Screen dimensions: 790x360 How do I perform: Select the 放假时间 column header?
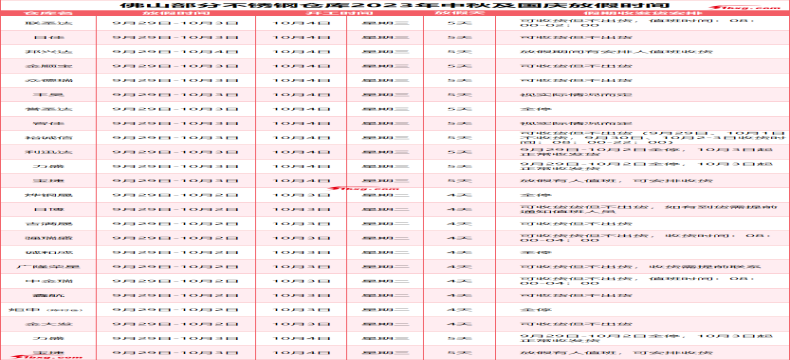tap(175, 13)
